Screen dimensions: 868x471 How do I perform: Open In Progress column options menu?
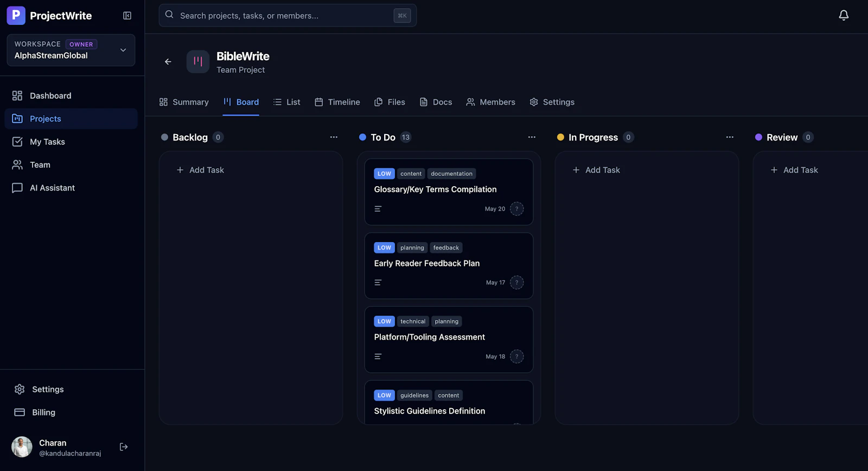(x=730, y=137)
